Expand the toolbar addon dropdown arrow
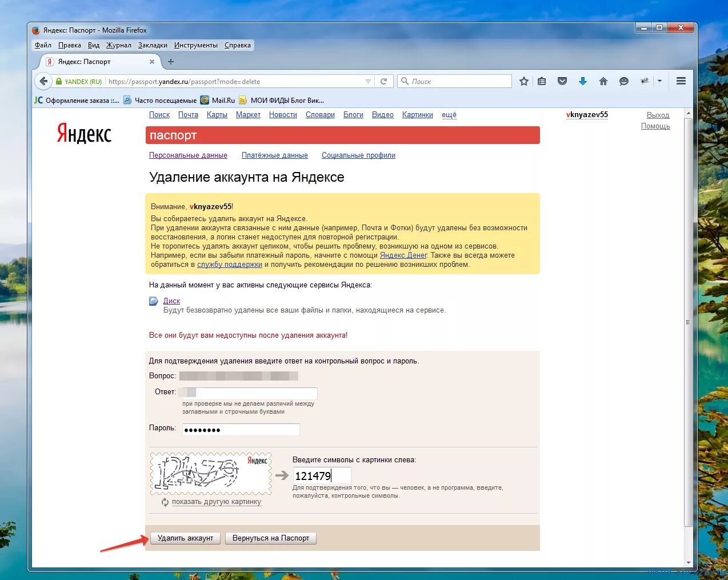Viewport: 728px width, 580px height. click(659, 81)
